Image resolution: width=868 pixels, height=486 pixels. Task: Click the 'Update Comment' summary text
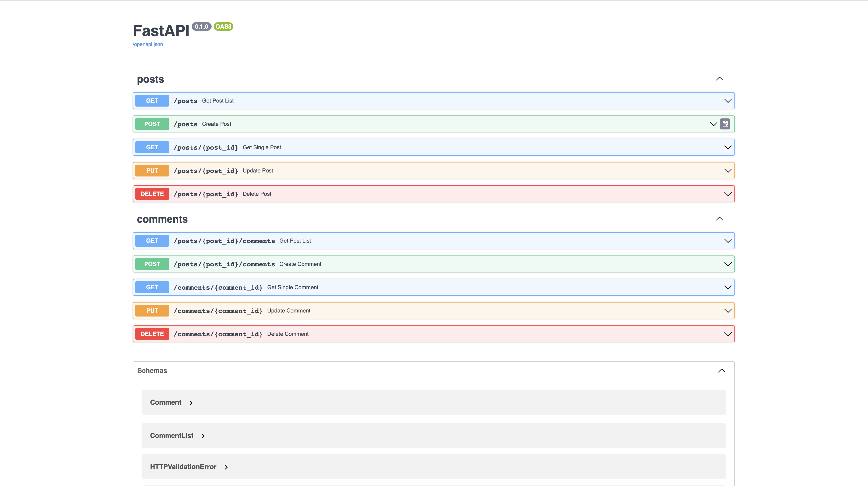coord(289,311)
